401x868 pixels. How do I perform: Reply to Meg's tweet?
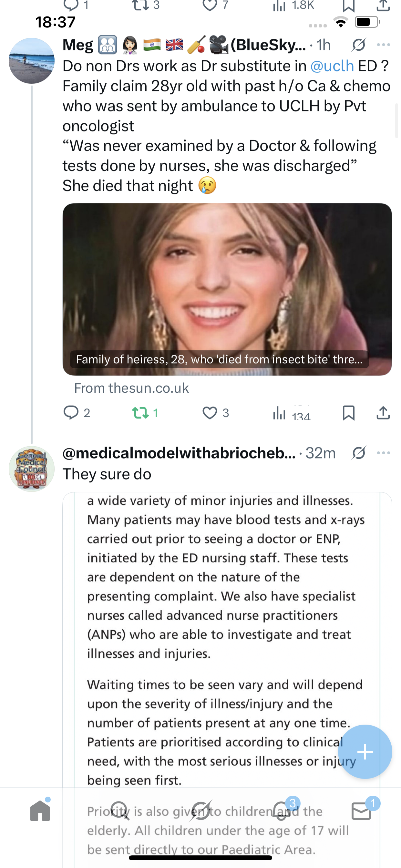click(x=71, y=412)
